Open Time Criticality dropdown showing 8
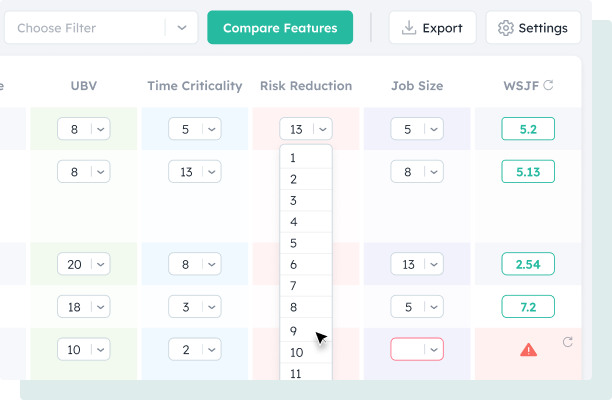Image resolution: width=612 pixels, height=400 pixels. [x=195, y=264]
